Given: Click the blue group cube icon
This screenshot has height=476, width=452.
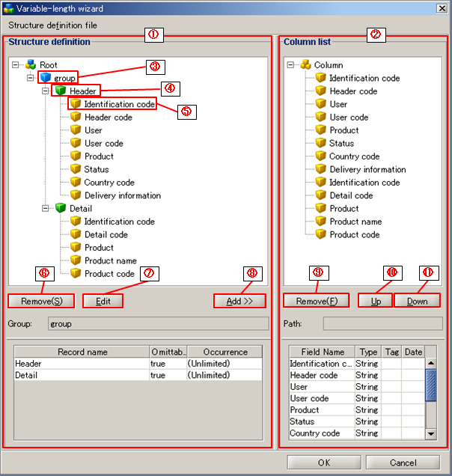Looking at the screenshot, I should pos(45,78).
